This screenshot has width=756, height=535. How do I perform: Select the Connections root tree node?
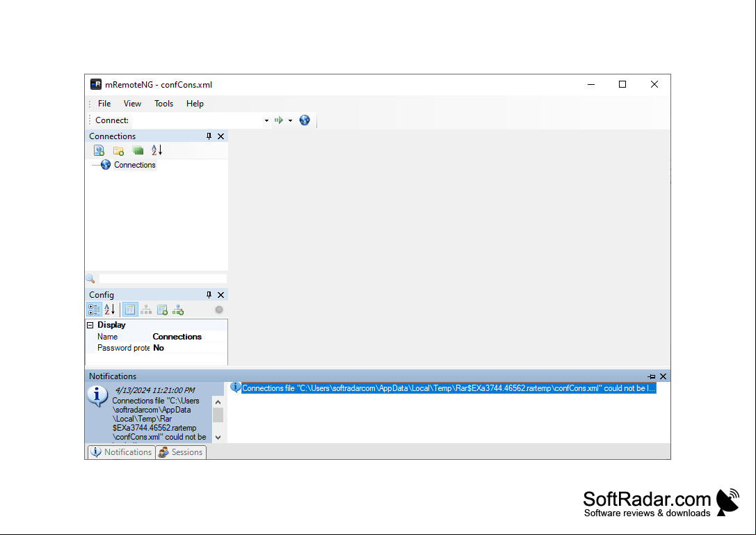pos(134,165)
